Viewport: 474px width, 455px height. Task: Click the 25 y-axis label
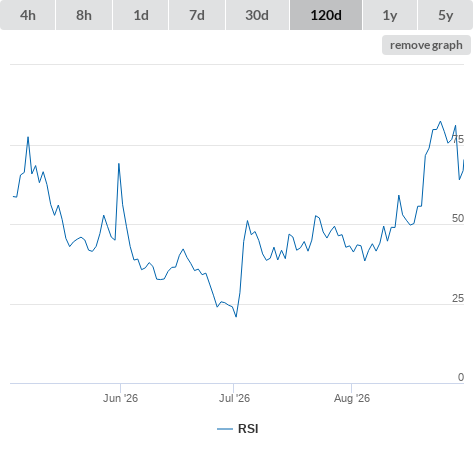click(458, 298)
